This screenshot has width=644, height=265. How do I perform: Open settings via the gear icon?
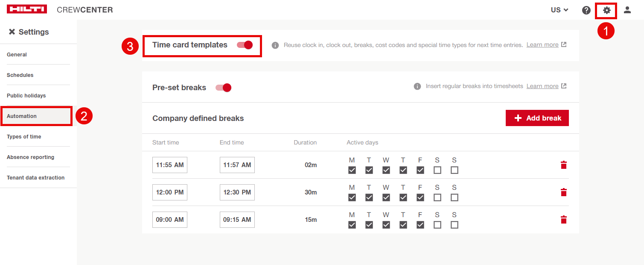point(606,10)
